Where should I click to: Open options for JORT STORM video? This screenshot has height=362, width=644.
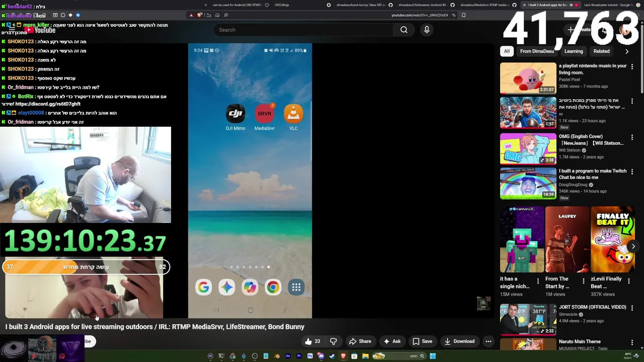[x=632, y=307]
